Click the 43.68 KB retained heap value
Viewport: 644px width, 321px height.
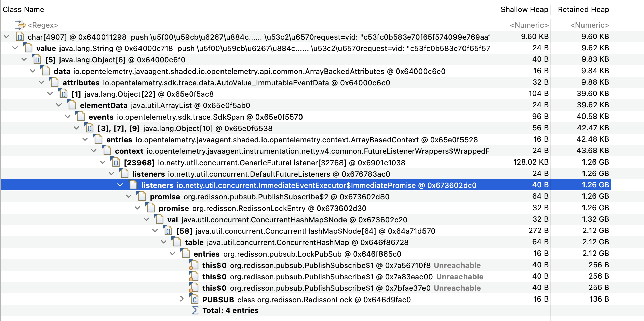click(593, 150)
